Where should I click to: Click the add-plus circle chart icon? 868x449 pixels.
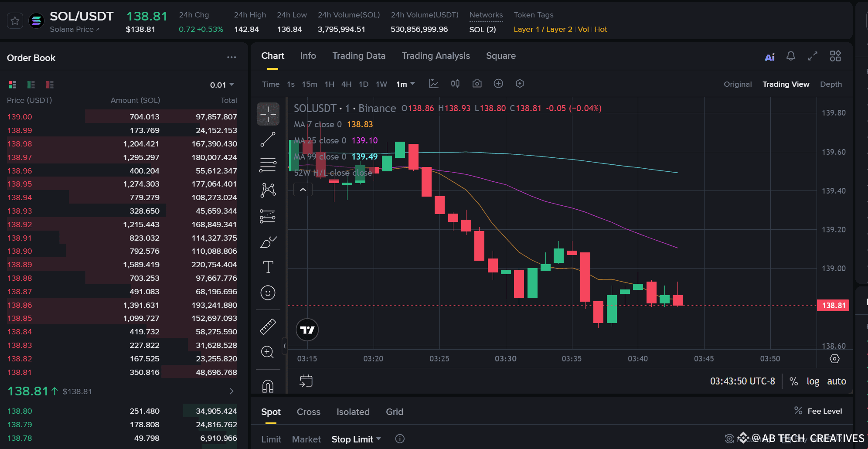(498, 84)
